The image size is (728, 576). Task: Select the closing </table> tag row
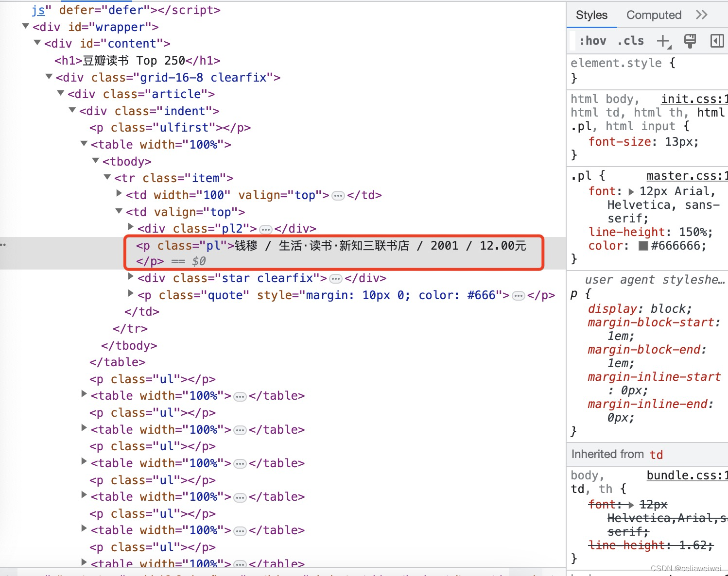pyautogui.click(x=118, y=362)
